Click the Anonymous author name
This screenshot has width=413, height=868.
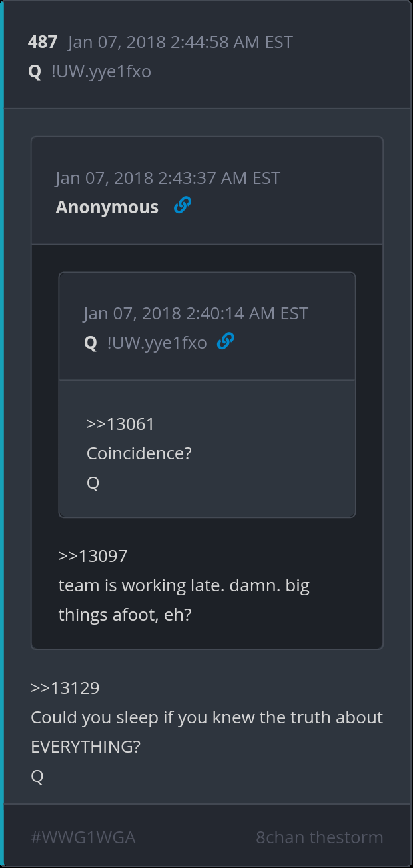tap(107, 207)
